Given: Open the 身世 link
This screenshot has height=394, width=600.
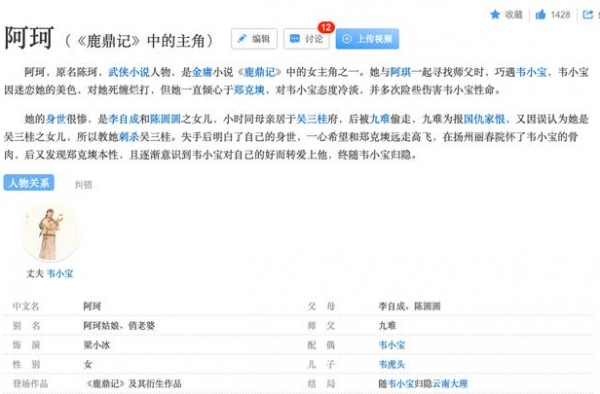Looking at the screenshot, I should [56, 119].
